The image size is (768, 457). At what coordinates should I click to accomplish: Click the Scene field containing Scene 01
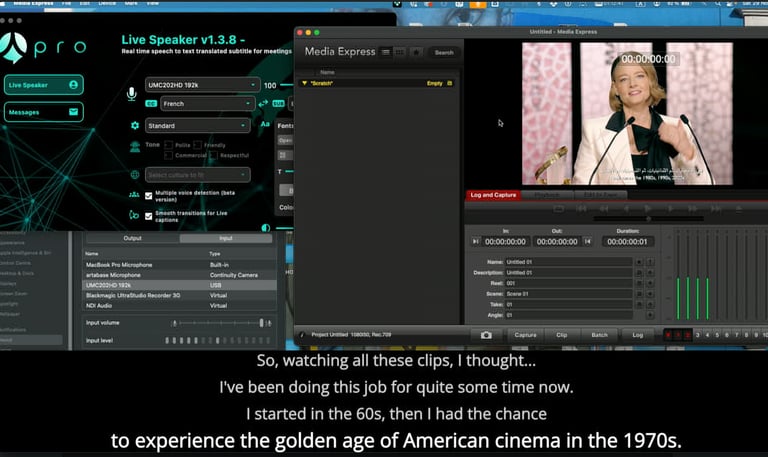pyautogui.click(x=568, y=294)
